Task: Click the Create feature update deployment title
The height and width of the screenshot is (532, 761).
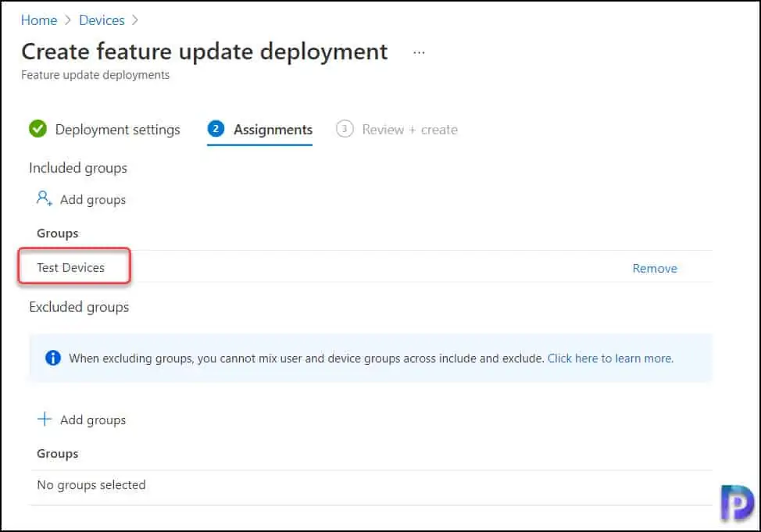Action: click(x=205, y=52)
